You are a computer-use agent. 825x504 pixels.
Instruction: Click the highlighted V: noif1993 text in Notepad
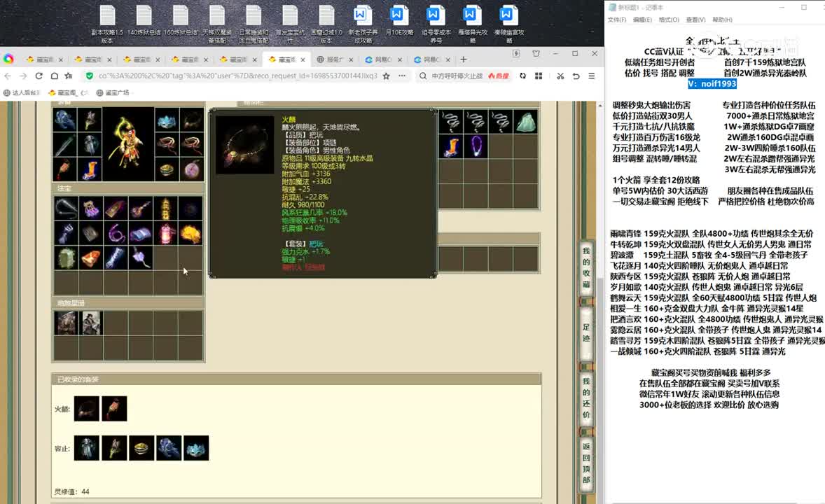click(712, 83)
